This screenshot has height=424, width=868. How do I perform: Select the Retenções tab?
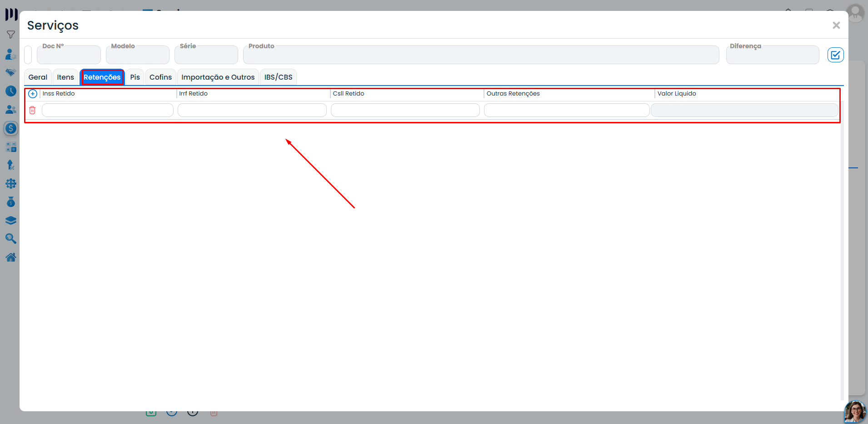click(x=102, y=77)
